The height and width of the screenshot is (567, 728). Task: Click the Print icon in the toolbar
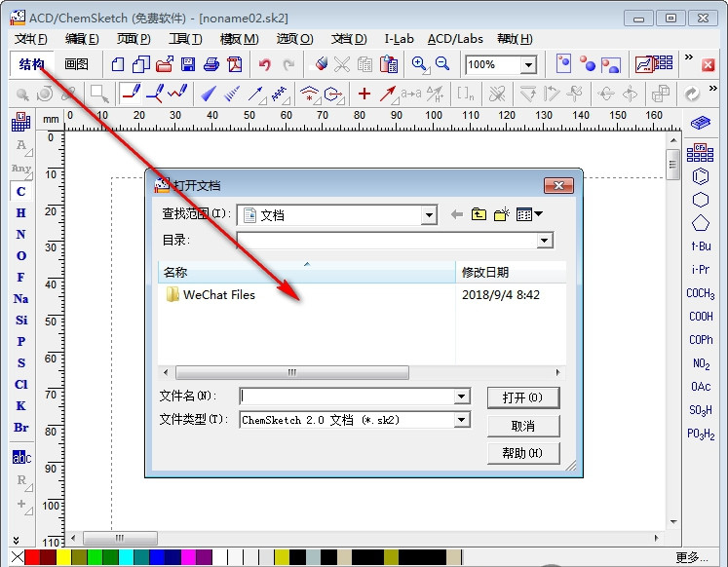pos(211,64)
